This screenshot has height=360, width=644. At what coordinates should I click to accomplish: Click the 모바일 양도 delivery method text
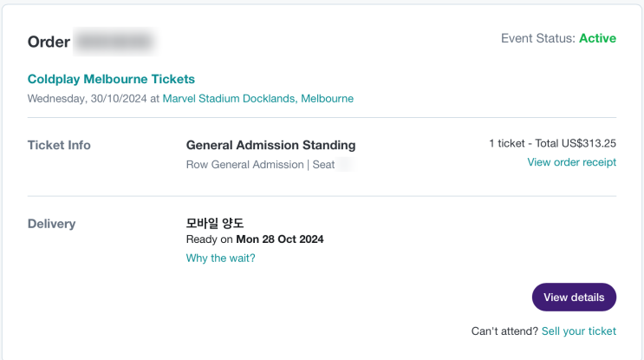(215, 223)
